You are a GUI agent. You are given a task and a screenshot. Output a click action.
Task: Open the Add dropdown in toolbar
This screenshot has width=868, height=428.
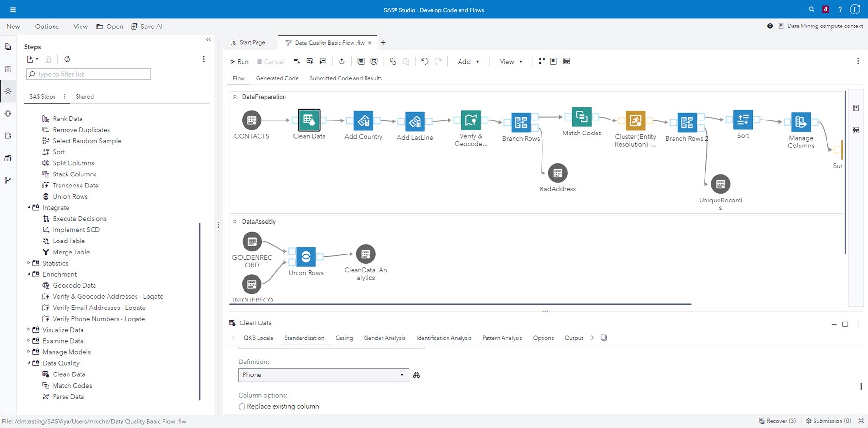(x=468, y=62)
